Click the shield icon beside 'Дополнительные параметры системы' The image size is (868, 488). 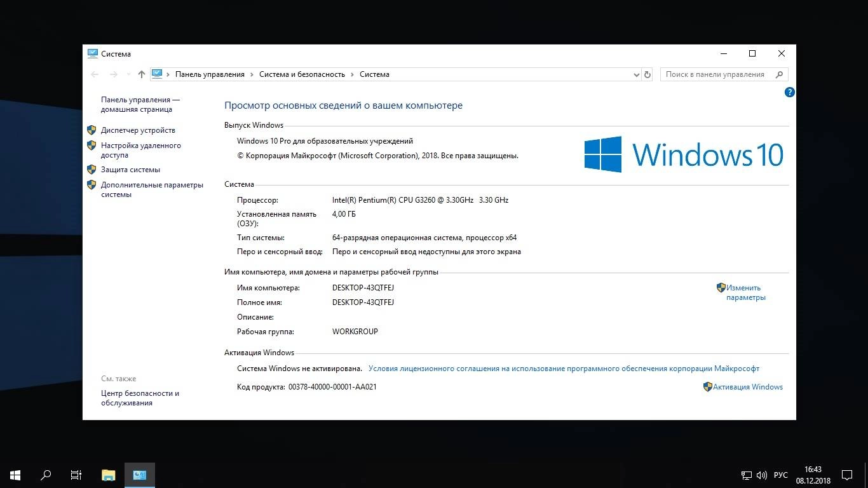tap(92, 185)
